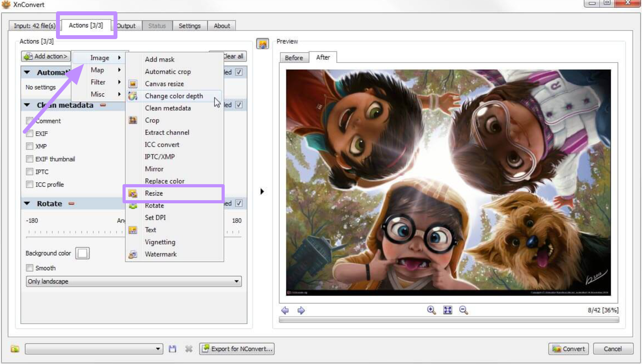Go to next preview image arrow
Viewport: 642px width, 364px height.
click(301, 310)
